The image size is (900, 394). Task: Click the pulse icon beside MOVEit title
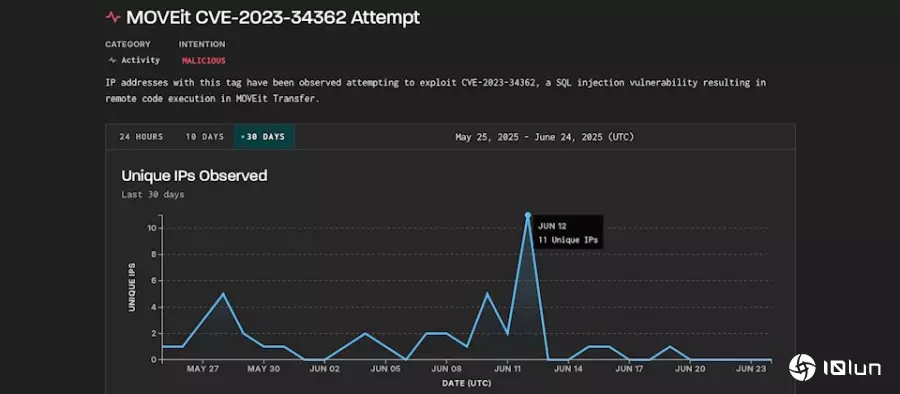pyautogui.click(x=112, y=17)
